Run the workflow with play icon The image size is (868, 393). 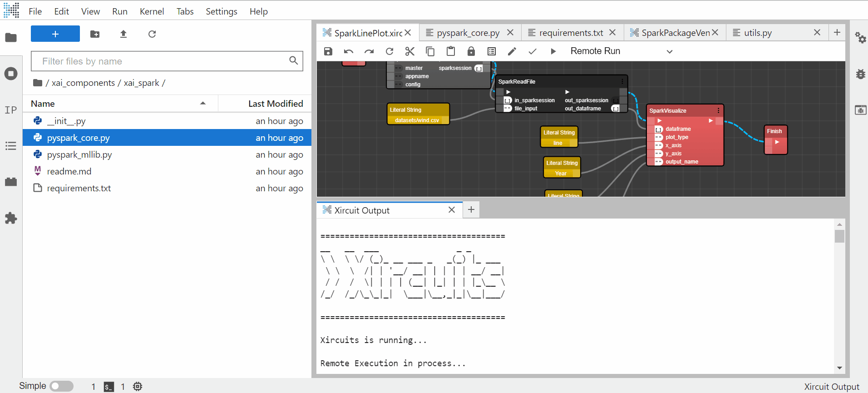coord(553,51)
